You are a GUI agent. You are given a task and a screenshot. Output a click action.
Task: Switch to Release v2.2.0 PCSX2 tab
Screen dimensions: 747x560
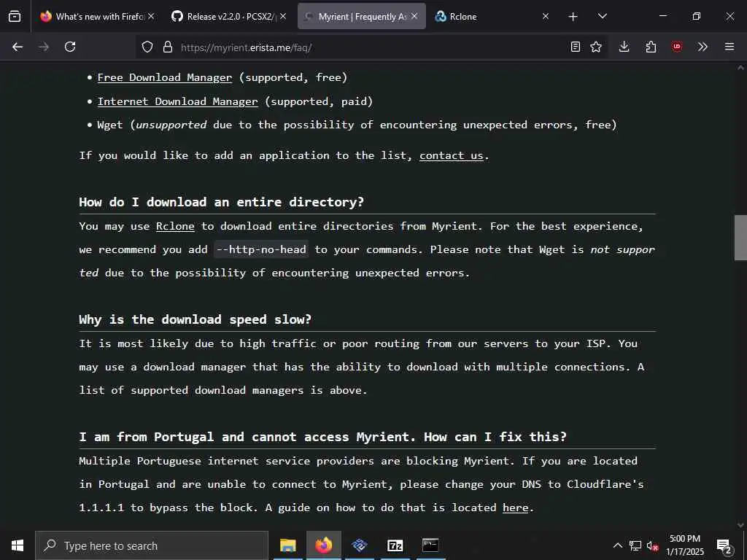pyautogui.click(x=228, y=16)
